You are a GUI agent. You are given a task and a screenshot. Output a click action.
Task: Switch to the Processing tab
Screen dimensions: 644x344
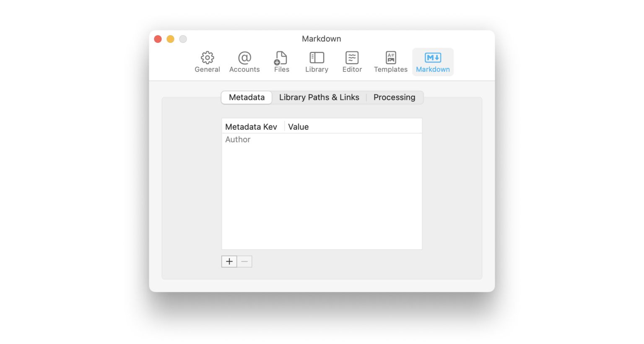(x=394, y=97)
